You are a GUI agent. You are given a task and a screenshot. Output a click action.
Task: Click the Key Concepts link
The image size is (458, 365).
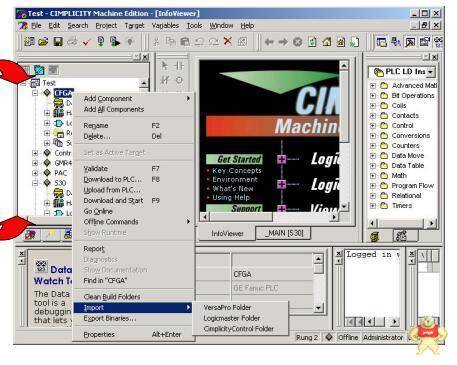coord(237,170)
